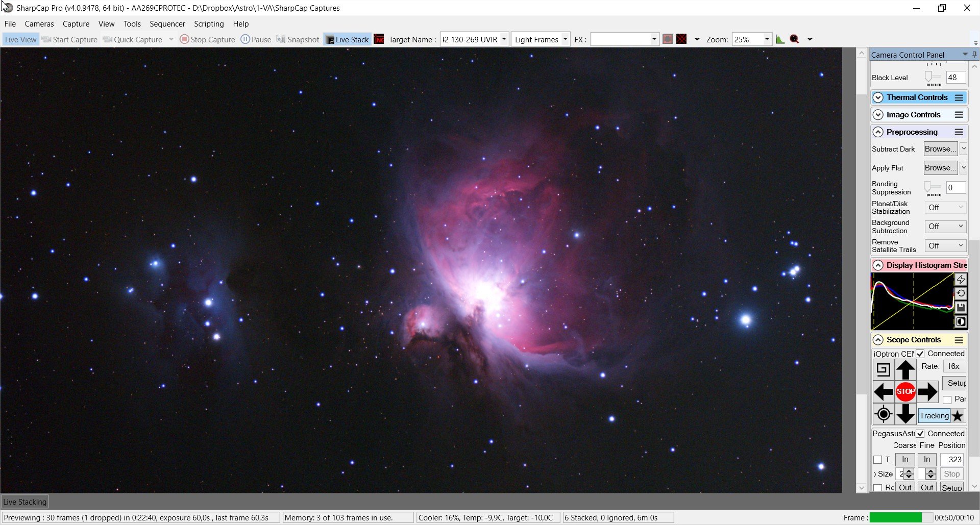Move scope with the left arrow
This screenshot has height=525, width=980.
point(884,392)
